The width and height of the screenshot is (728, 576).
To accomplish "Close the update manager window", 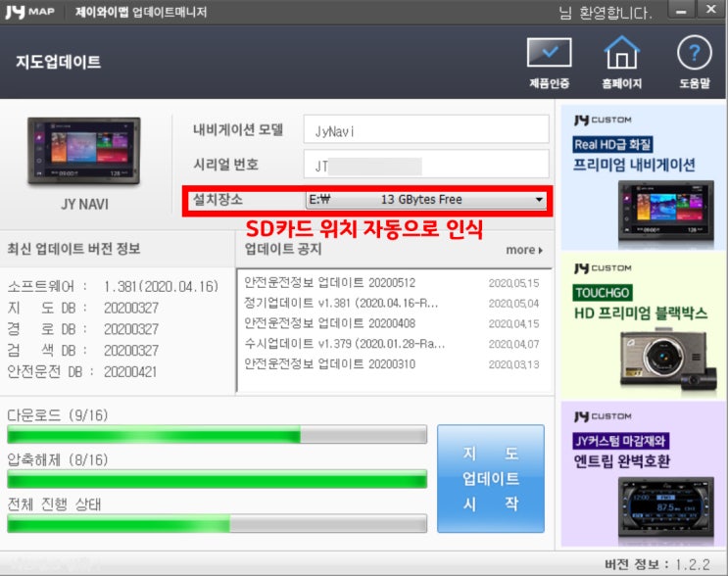I will 710,9.
